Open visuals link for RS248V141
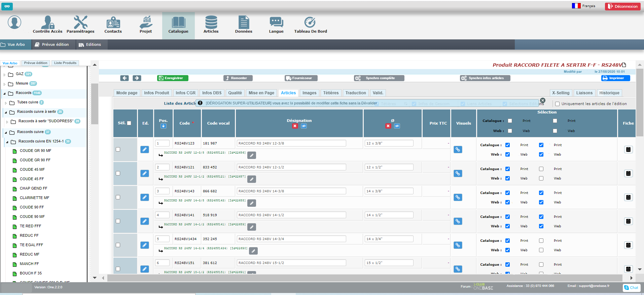Viewport: 644px width, 295px height. pyautogui.click(x=458, y=221)
